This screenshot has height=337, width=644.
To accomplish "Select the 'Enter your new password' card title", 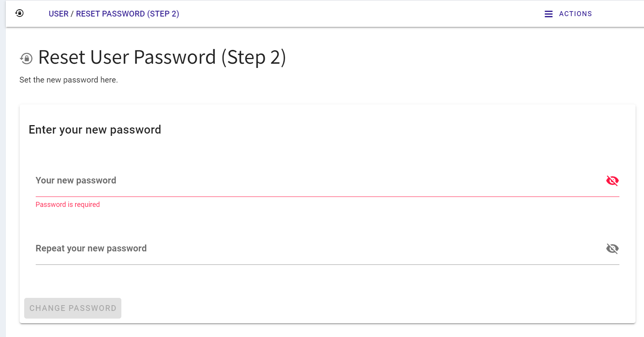I will (95, 130).
